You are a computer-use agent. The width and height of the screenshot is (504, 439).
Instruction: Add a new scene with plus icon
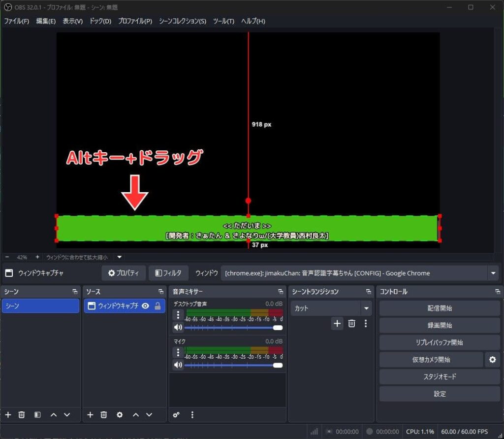pos(8,415)
